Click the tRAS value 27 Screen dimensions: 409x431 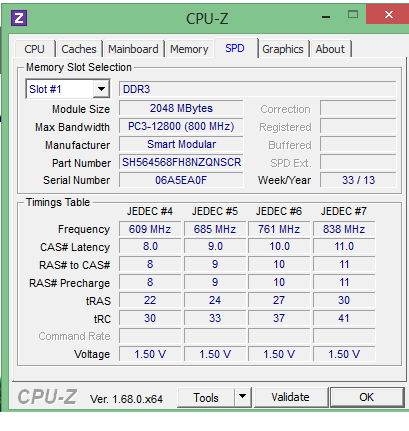(x=279, y=300)
